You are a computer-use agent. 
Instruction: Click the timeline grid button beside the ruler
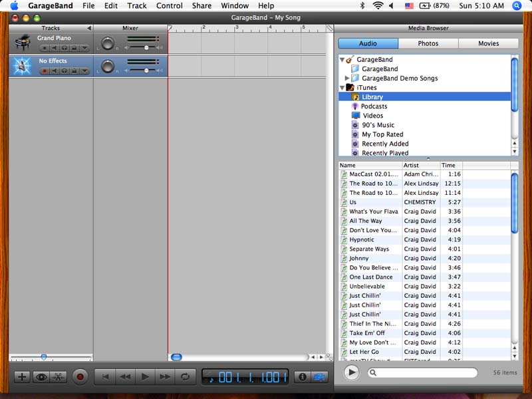pos(329,28)
